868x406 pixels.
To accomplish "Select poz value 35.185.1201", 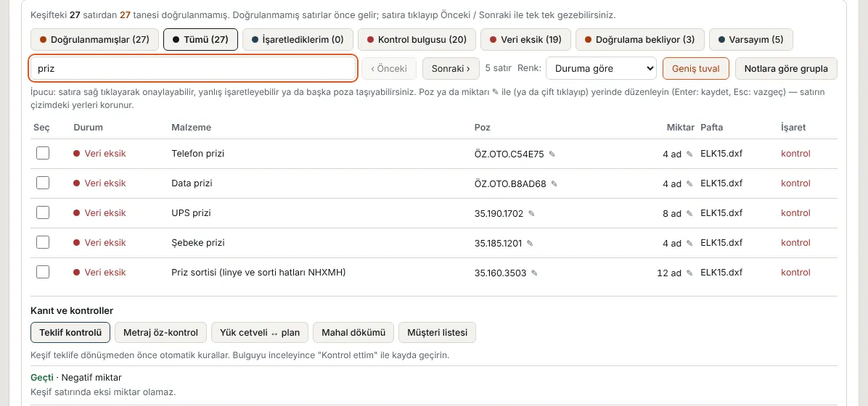I will coord(498,243).
